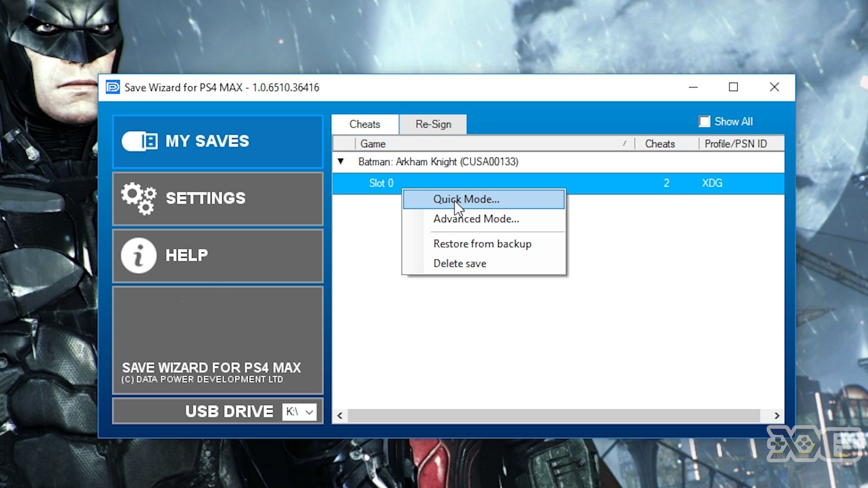Screen dimensions: 868x488
Task: Click the gears icon for Settings
Action: click(x=139, y=198)
